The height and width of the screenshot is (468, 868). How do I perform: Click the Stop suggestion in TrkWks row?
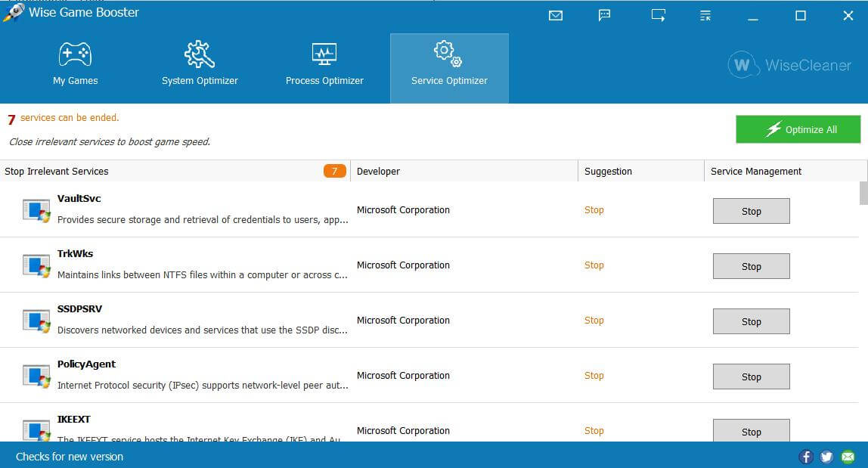click(594, 265)
